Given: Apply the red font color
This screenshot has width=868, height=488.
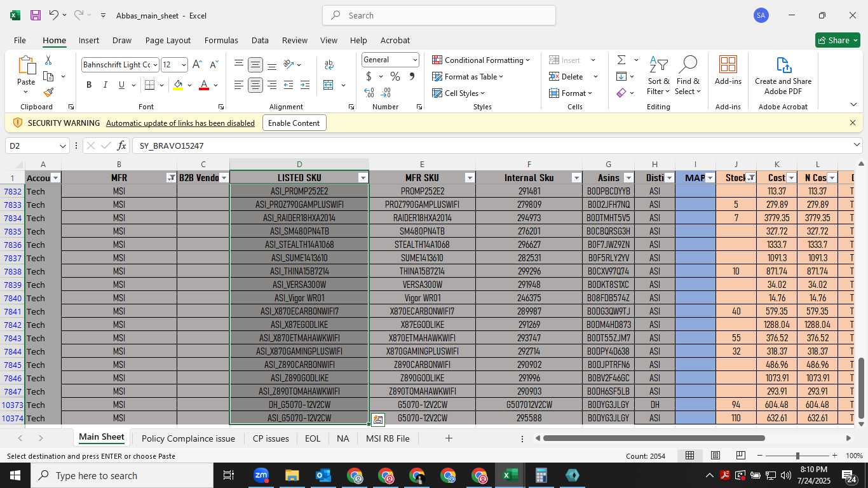Looking at the screenshot, I should 204,85.
